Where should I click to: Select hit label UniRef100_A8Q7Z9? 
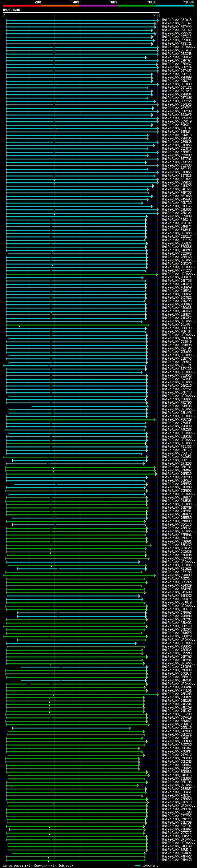(177, 419)
